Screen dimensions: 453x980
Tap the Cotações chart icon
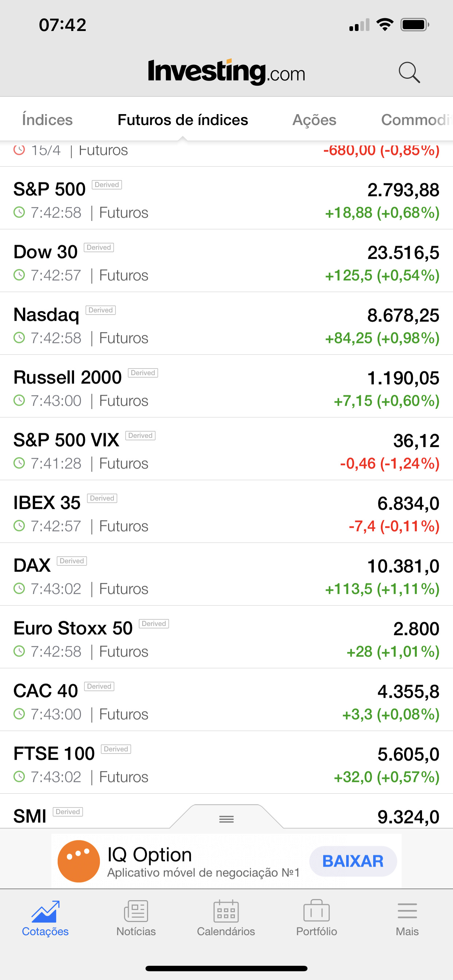click(45, 911)
